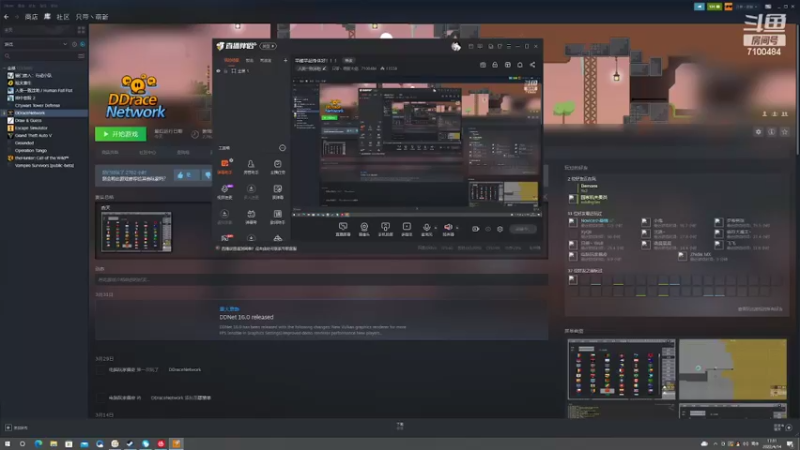This screenshot has width=800, height=450.
Task: Select Escape Simulator in the game list
Action: [x=31, y=128]
